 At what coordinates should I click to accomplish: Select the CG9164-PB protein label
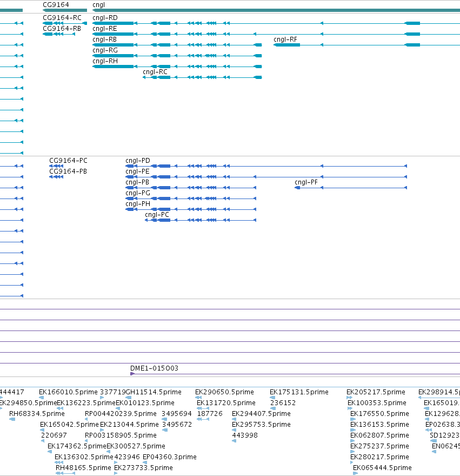click(x=68, y=171)
